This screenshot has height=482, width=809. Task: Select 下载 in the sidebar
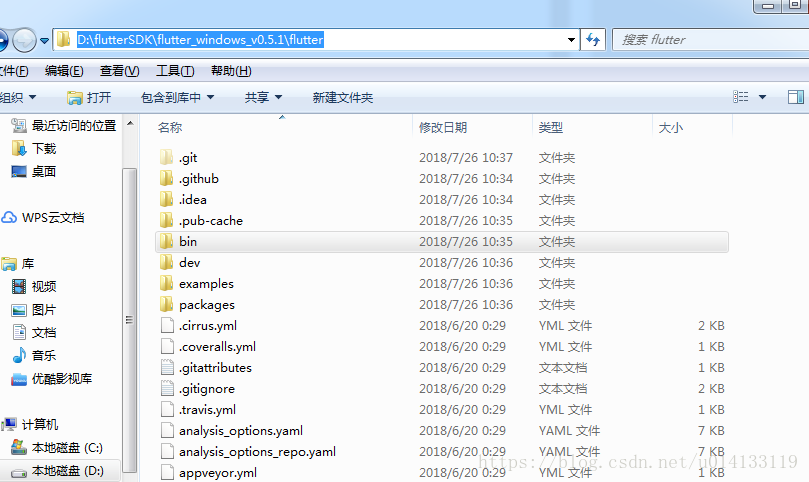(x=34, y=149)
